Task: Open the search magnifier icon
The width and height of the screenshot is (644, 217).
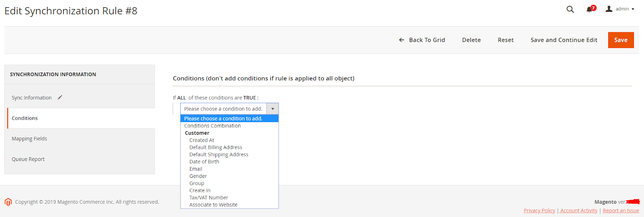Action: 570,9
